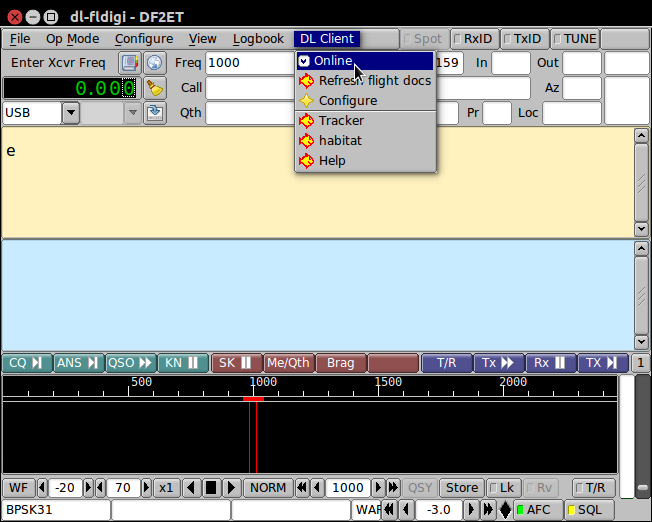The image size is (652, 522).
Task: Increase -20 waterfall level with right arrow
Action: (x=88, y=487)
